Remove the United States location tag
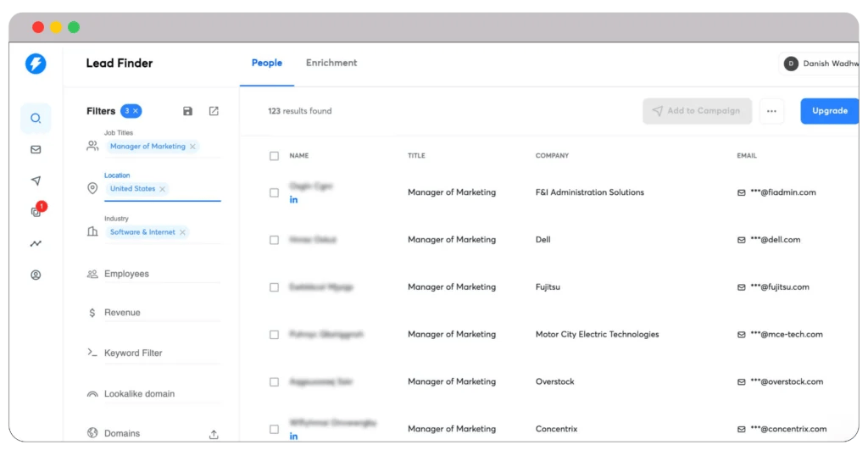 coord(162,189)
